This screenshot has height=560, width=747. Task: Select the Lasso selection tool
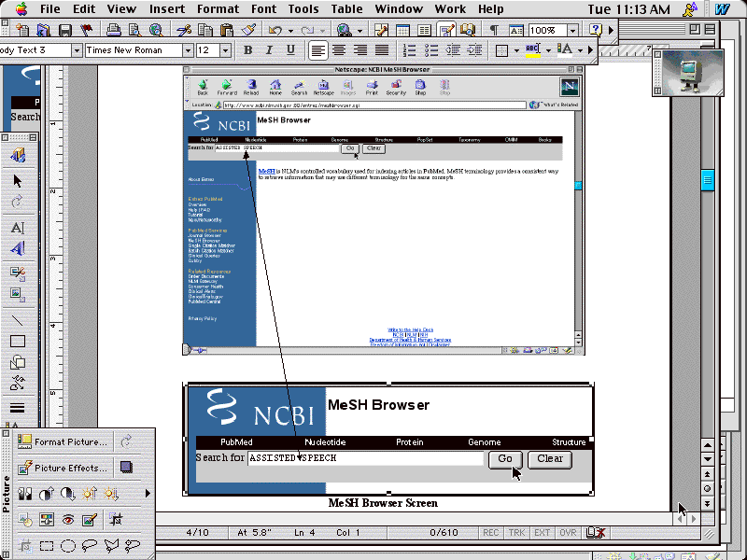coord(90,546)
